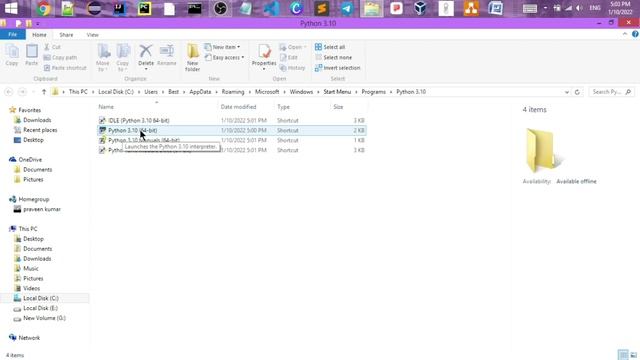
Task: Select Local Disk (E:) in navigation pane
Action: click(x=40, y=308)
